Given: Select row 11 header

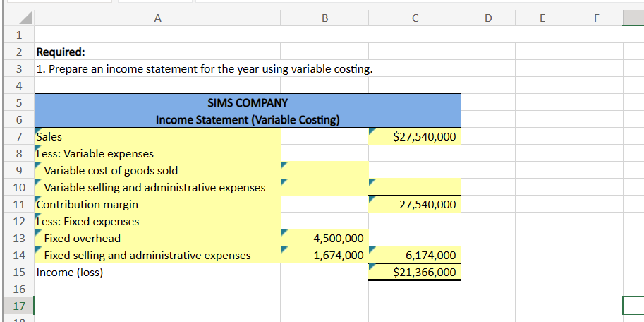Looking at the screenshot, I should tap(18, 204).
